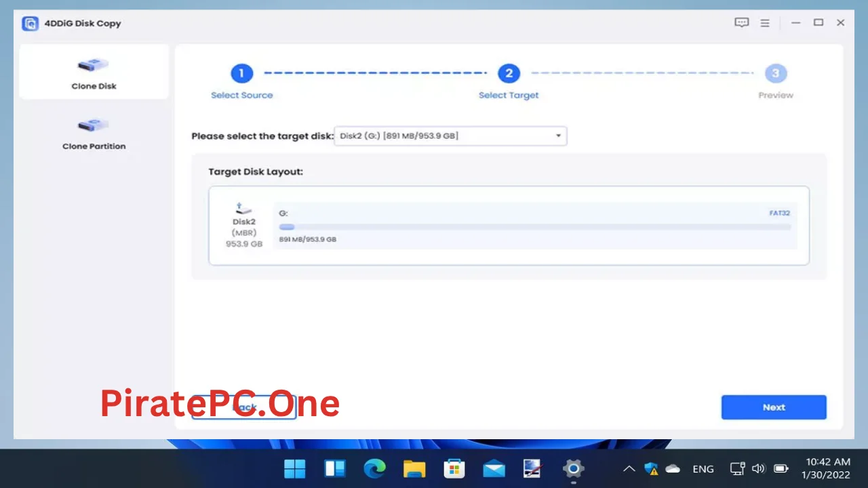Click the 891 MB/953.9 GB usage text
This screenshot has height=488, width=868.
(x=308, y=239)
